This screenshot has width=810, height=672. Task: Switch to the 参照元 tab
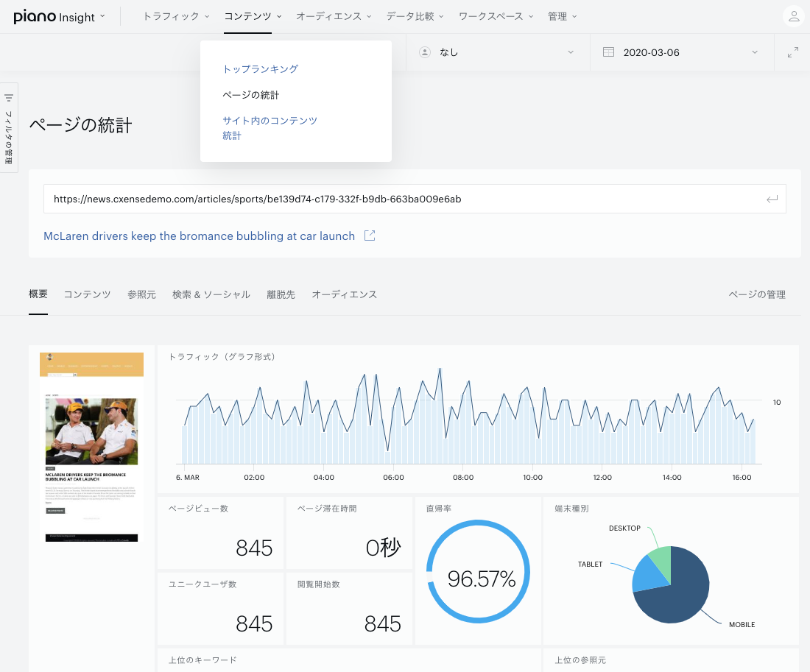141,294
